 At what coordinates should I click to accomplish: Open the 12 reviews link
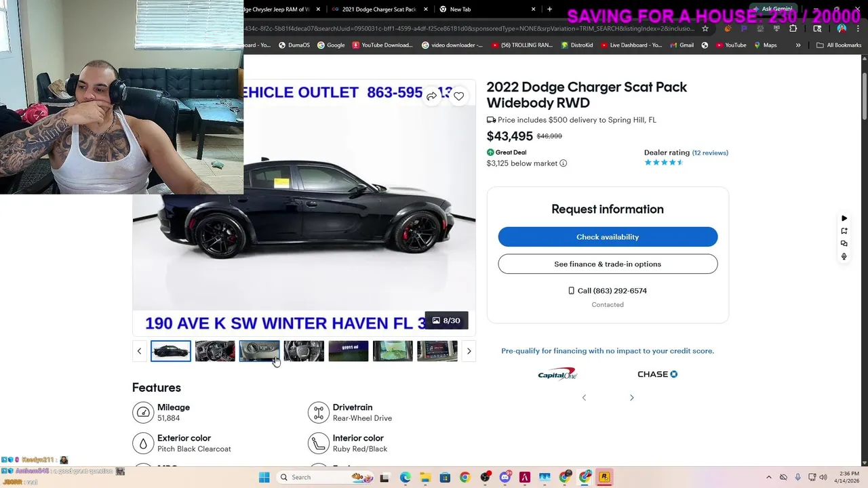pos(710,153)
